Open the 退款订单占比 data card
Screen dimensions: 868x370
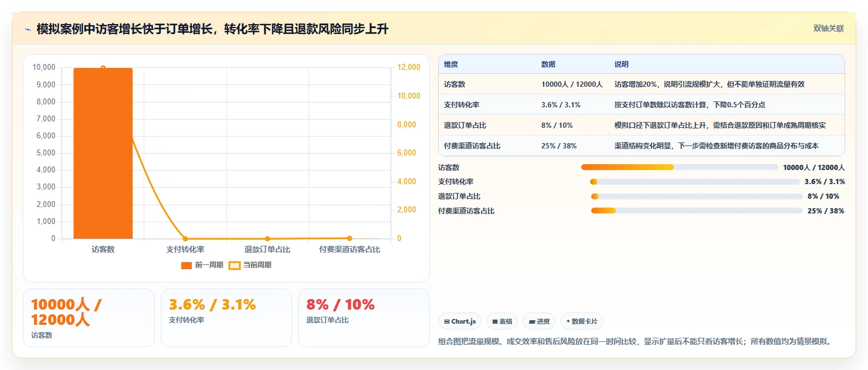[364, 318]
